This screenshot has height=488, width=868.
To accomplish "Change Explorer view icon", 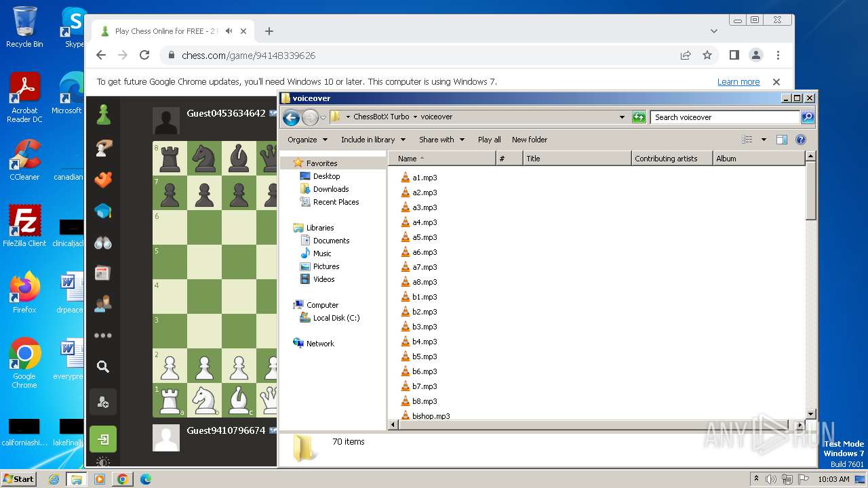I will coord(747,140).
